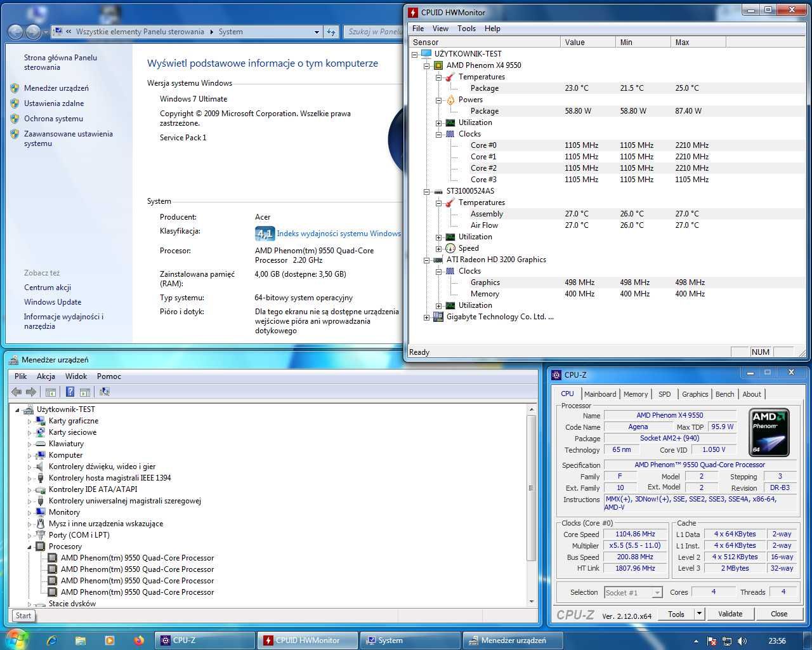Open Zaawansowane ustawienia systemu link
812x650 pixels.
click(69, 138)
